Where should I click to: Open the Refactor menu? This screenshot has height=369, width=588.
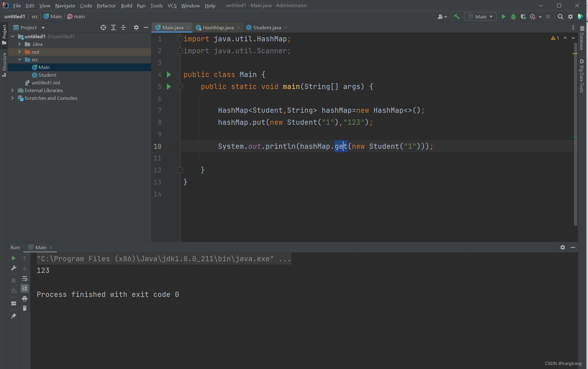click(x=106, y=6)
